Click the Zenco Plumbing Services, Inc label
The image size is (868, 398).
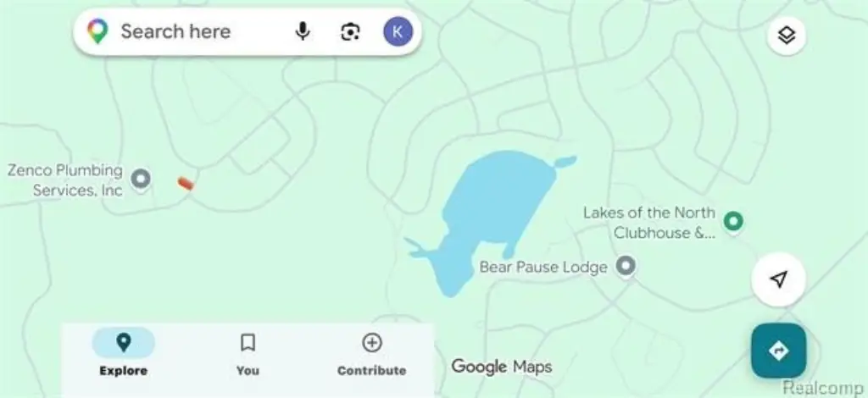(x=65, y=180)
